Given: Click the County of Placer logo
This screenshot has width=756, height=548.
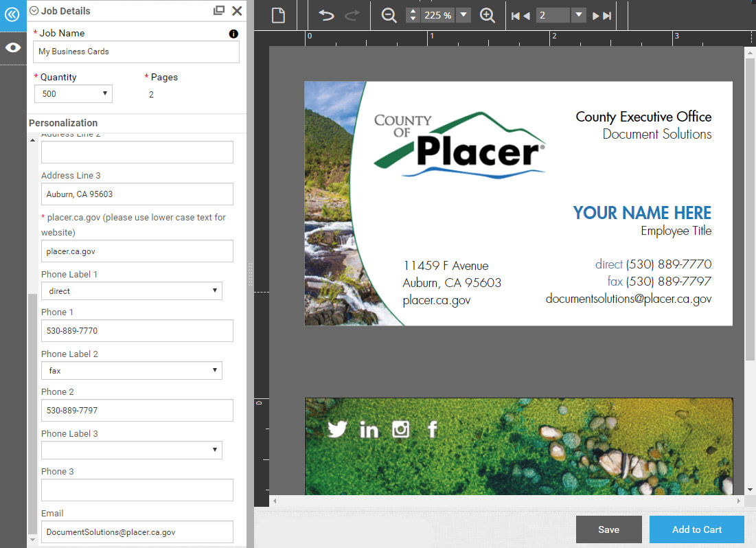Looking at the screenshot, I should [x=459, y=145].
